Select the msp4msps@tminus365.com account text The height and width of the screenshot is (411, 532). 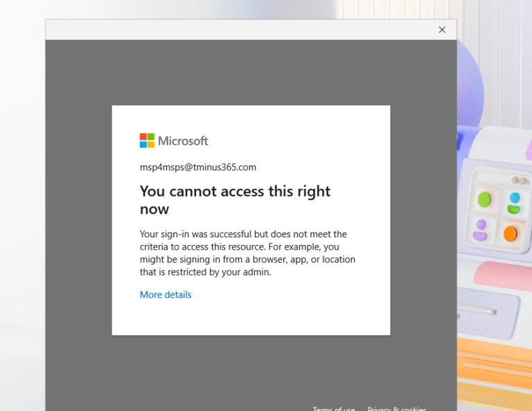tap(198, 167)
